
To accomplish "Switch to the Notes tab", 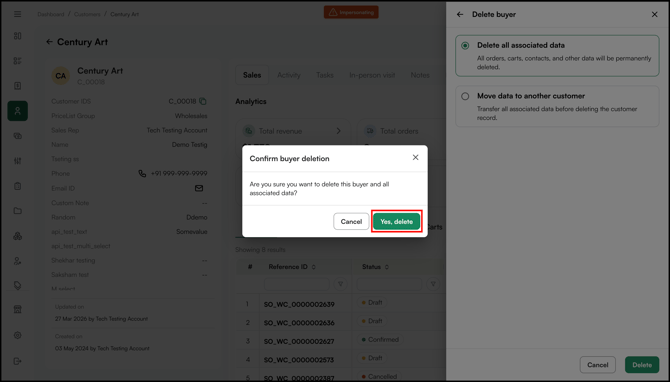I will coord(420,75).
